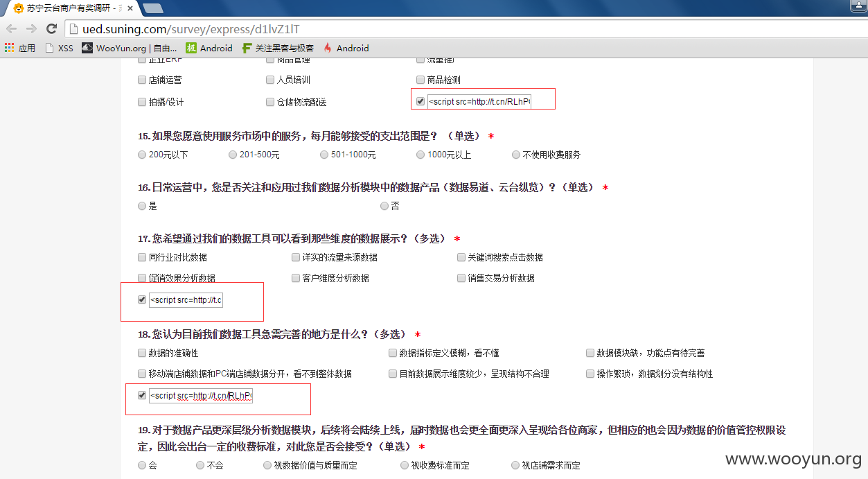Click question 17's script text input
The width and height of the screenshot is (868, 479).
186,300
